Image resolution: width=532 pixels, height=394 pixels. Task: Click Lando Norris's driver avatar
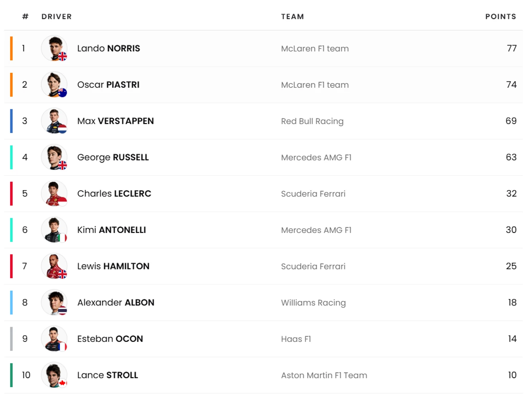pyautogui.click(x=54, y=48)
